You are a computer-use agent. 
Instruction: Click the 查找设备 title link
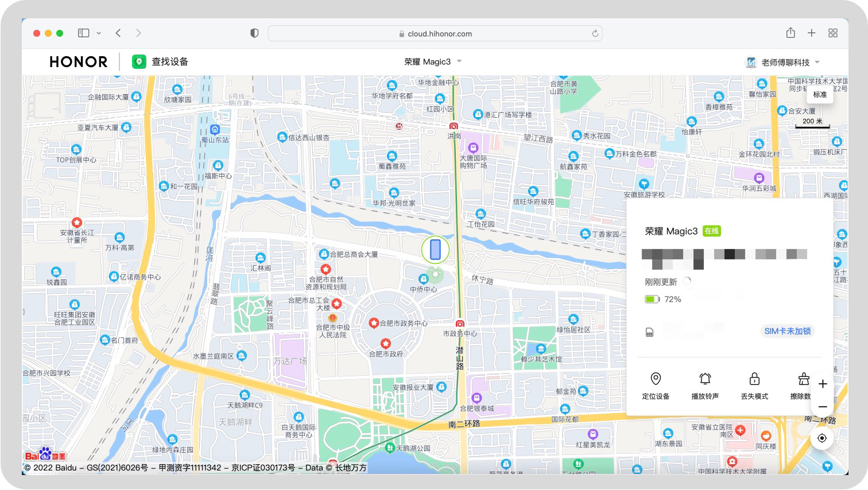[170, 61]
